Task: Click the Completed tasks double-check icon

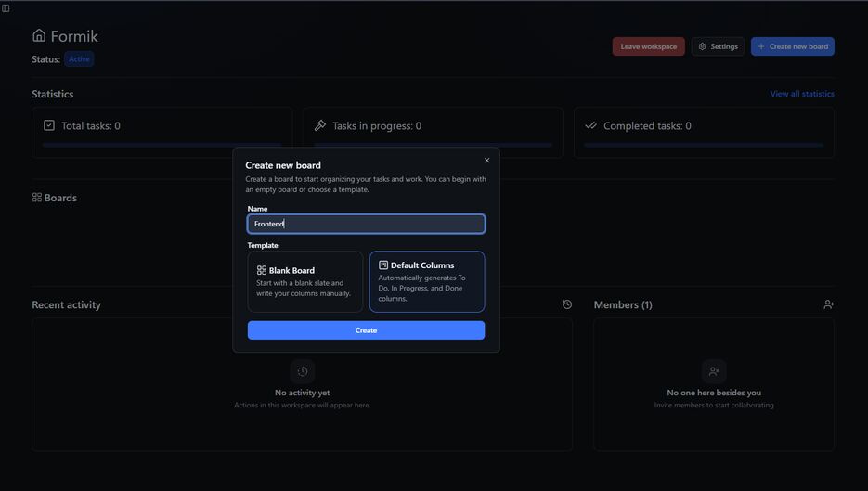Action: [x=590, y=125]
